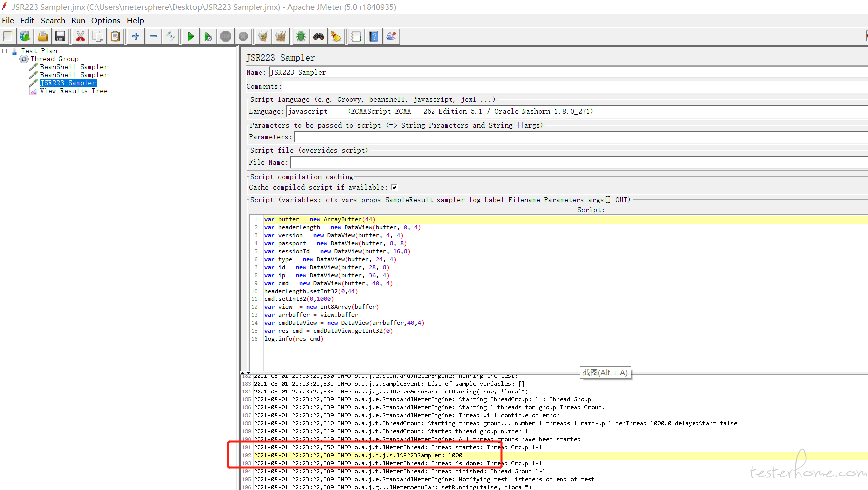Click log line 'Thread will continue on error'

tap(406, 415)
